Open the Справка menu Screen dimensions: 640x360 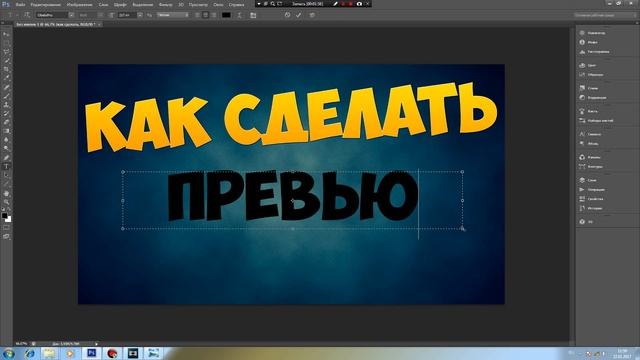click(236, 4)
